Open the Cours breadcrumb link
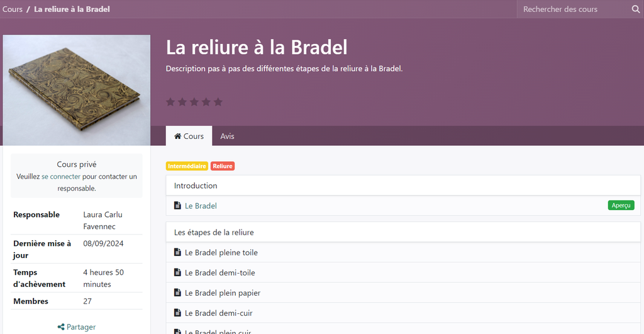The height and width of the screenshot is (334, 644). click(13, 9)
